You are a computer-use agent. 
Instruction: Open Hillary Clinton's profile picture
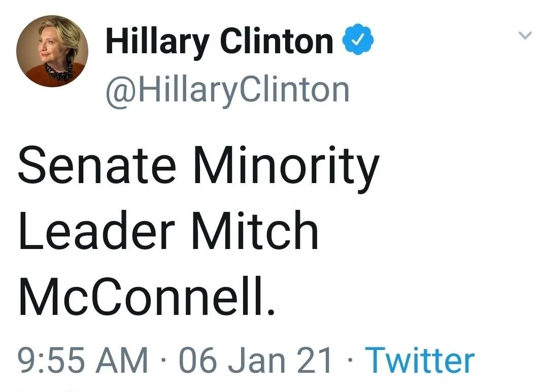click(52, 51)
